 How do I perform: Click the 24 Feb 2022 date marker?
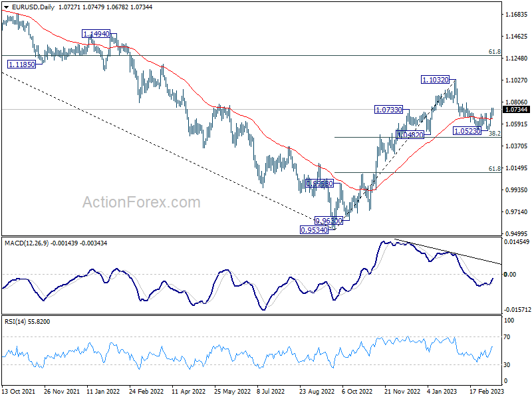[x=146, y=392]
